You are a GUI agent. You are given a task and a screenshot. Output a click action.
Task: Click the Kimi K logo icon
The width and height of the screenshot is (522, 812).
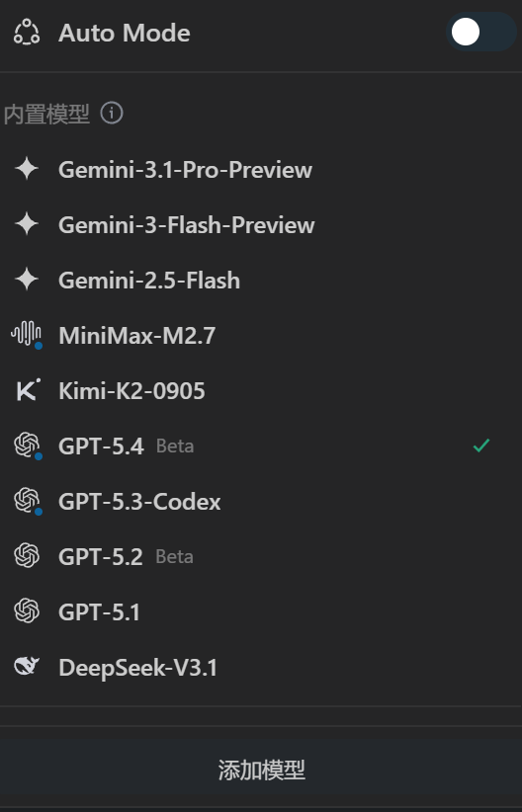[28, 390]
